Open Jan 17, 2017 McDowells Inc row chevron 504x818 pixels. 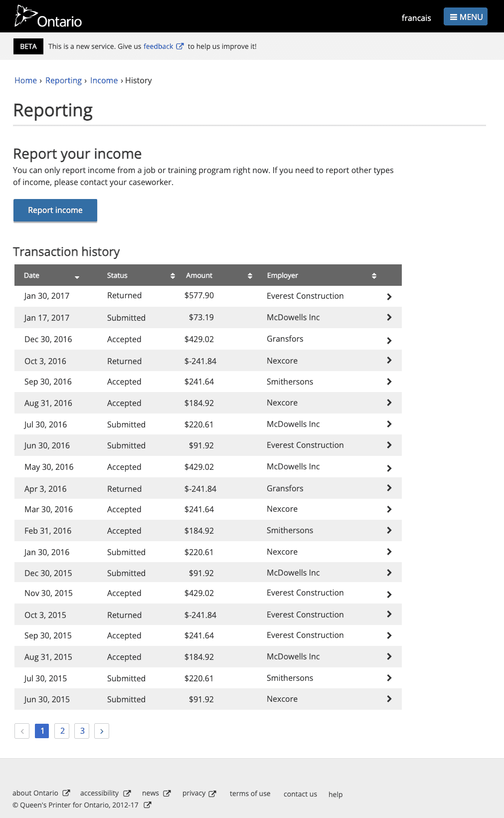389,317
